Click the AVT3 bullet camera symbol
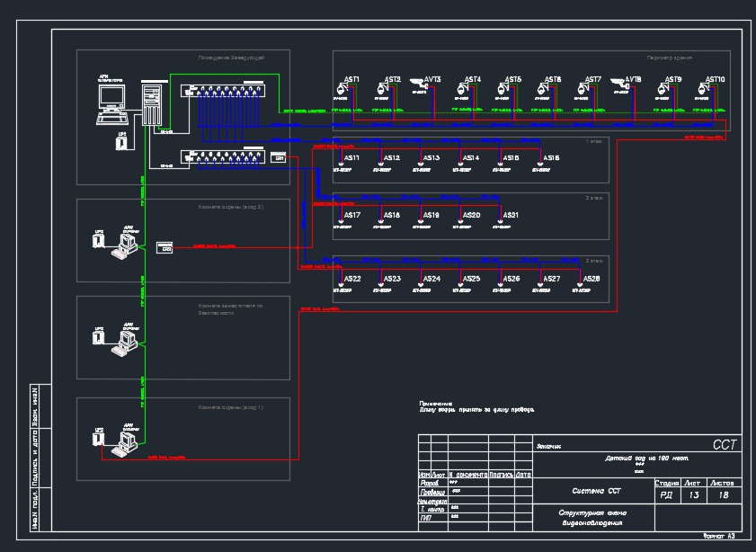The height and width of the screenshot is (552, 756). click(x=419, y=84)
